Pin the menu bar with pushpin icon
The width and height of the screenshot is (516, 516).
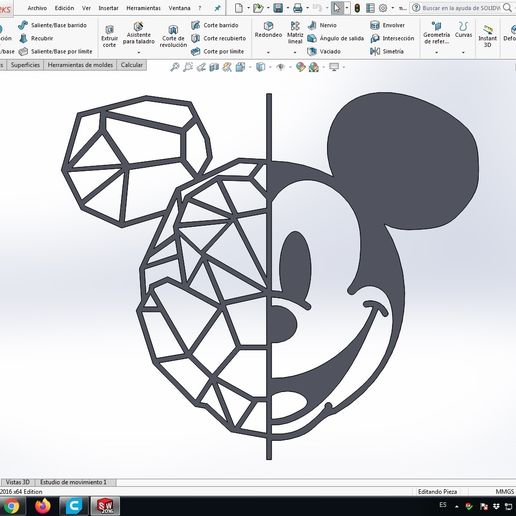tap(217, 8)
